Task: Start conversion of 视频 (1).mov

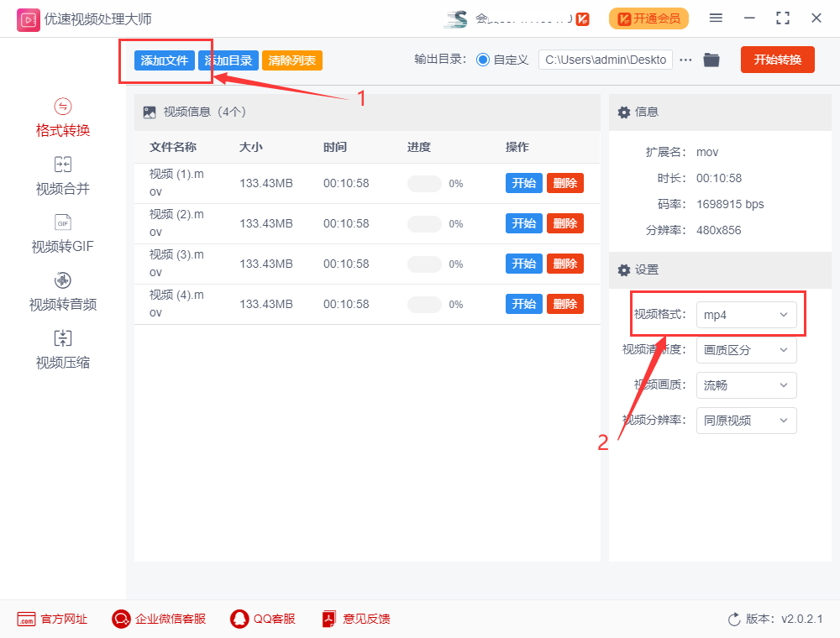Action: coord(524,183)
